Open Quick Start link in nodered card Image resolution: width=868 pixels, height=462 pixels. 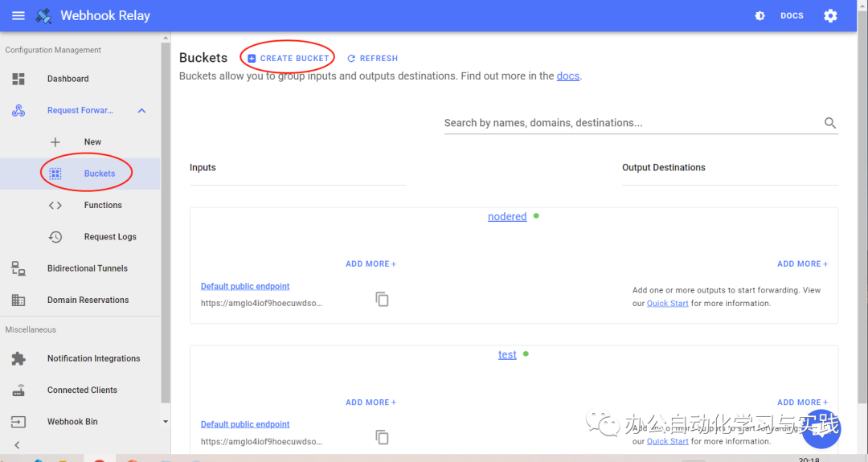tap(668, 303)
